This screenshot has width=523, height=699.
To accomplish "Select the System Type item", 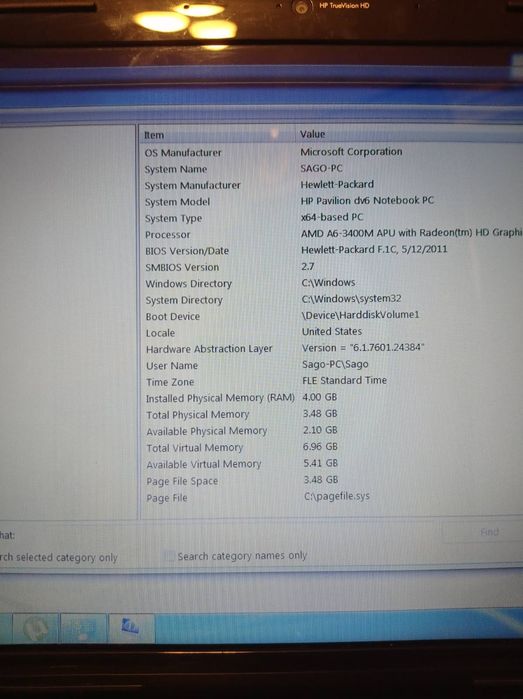I will [173, 218].
